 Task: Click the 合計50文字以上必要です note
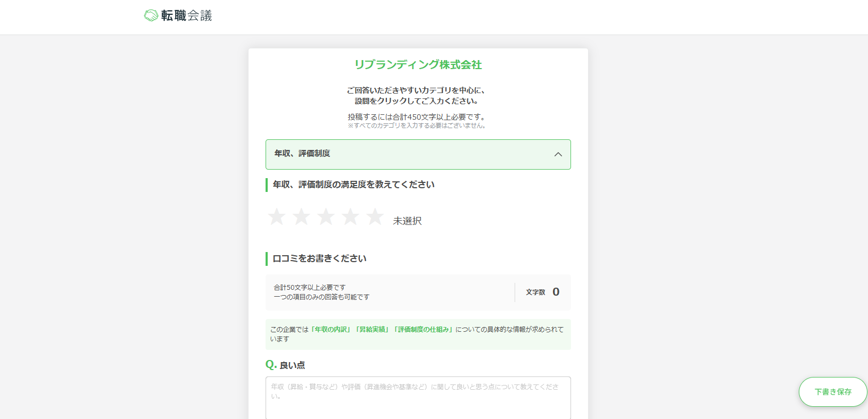click(310, 288)
